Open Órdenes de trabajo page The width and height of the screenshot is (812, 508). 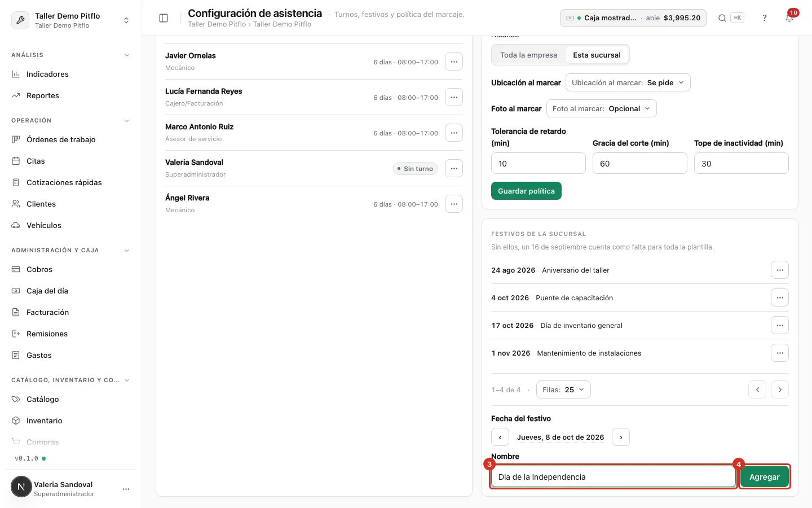pos(70,139)
